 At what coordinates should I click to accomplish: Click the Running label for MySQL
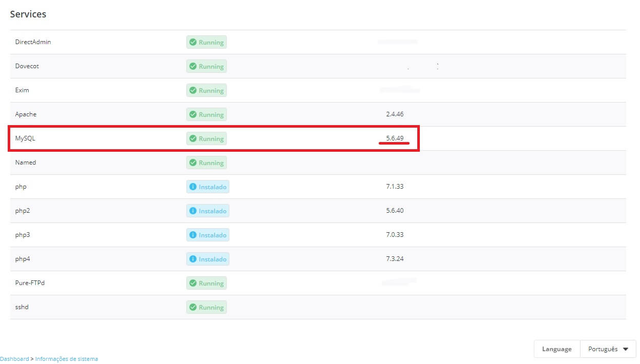(211, 139)
